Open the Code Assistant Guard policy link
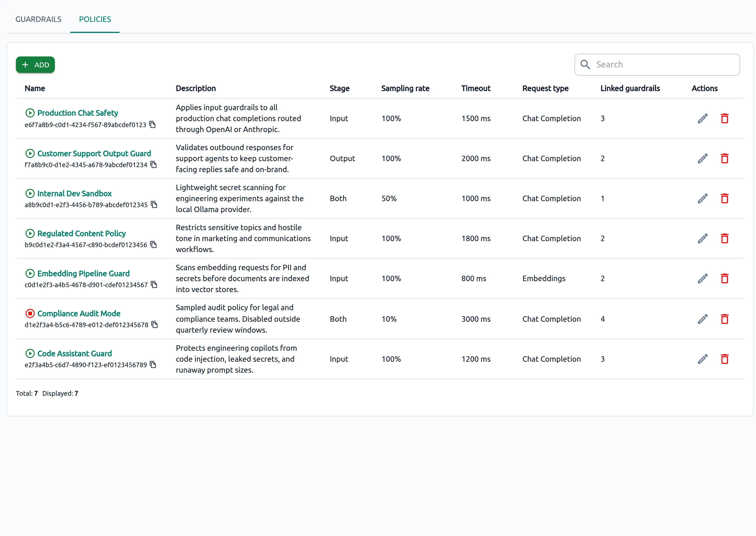This screenshot has width=756, height=536. coord(75,353)
